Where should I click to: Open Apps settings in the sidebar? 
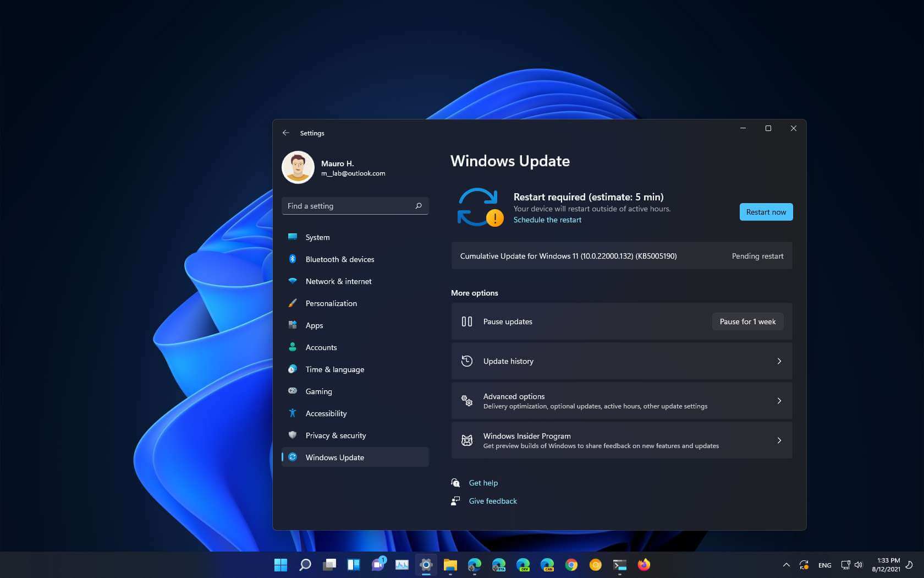click(x=313, y=325)
